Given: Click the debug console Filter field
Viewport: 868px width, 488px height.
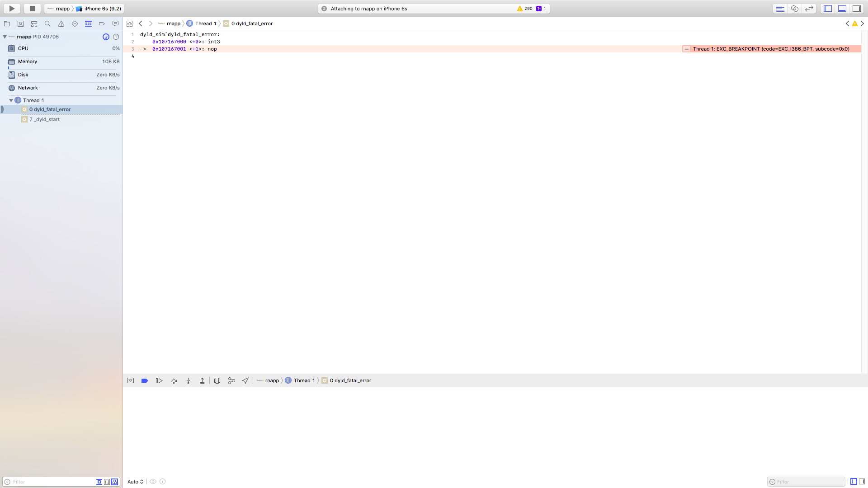Looking at the screenshot, I should click(x=806, y=482).
